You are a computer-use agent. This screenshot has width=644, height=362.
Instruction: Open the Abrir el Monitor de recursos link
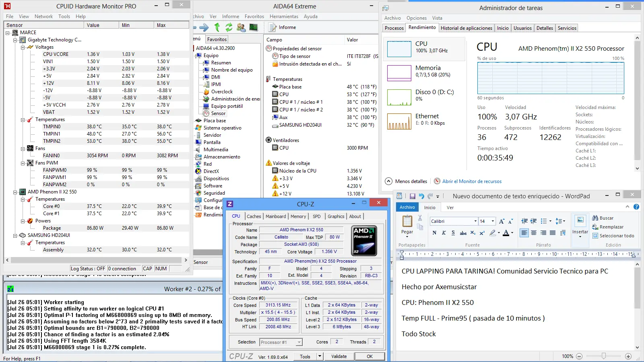[x=472, y=181]
